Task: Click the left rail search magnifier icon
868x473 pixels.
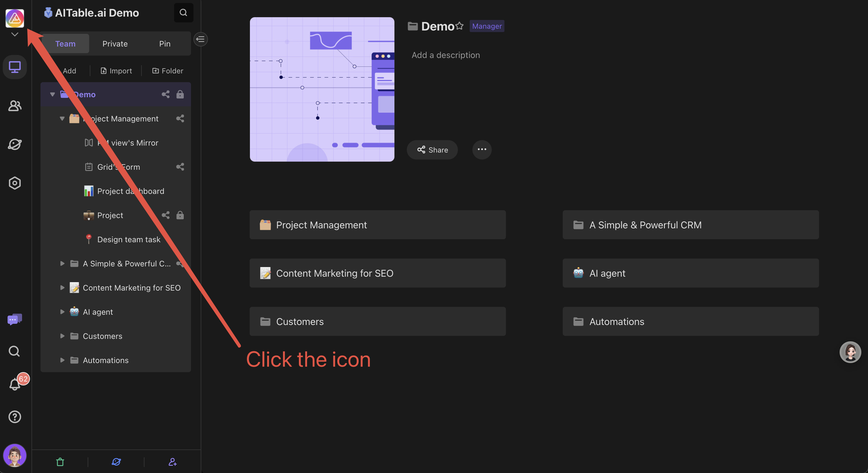Action: (14, 351)
